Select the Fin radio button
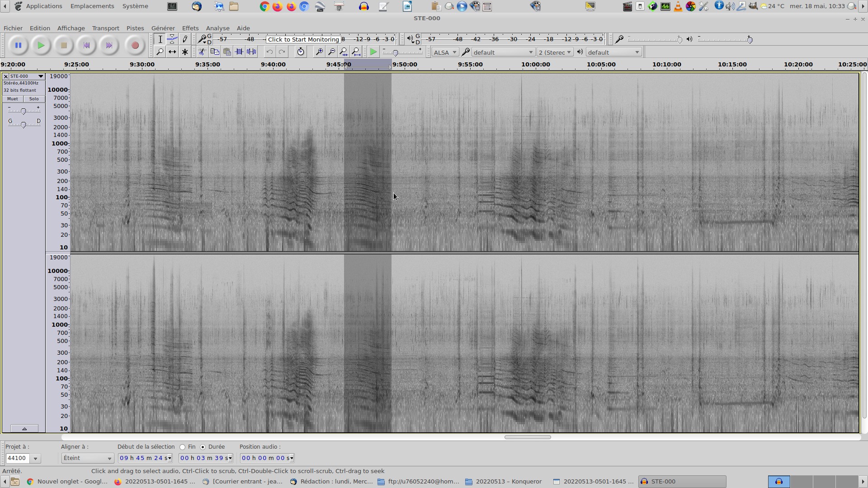The width and height of the screenshot is (868, 488). 183,447
